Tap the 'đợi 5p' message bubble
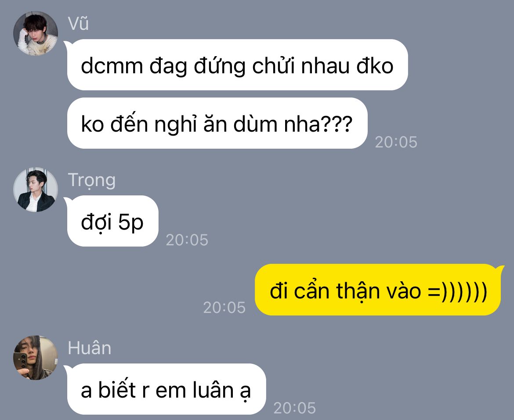514x420 pixels. [x=112, y=221]
